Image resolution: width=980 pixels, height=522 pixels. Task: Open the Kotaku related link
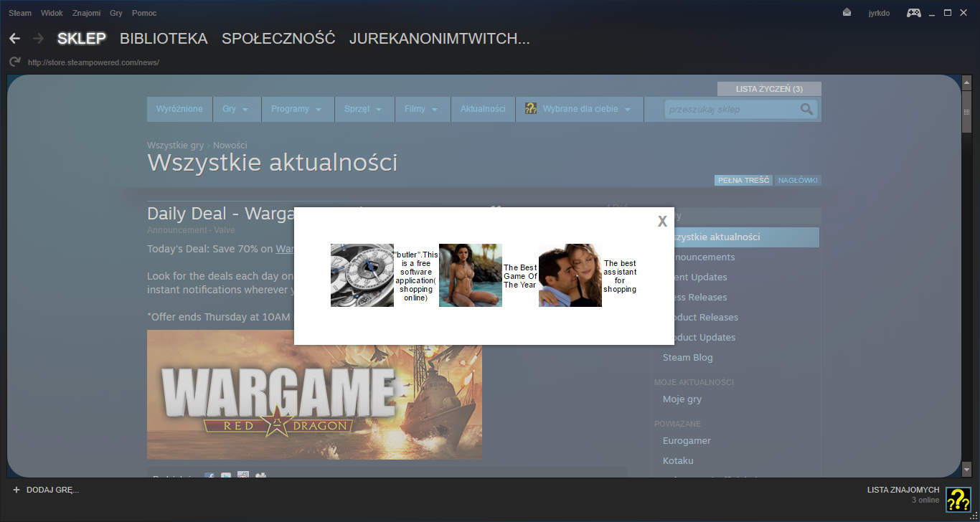pyautogui.click(x=678, y=461)
